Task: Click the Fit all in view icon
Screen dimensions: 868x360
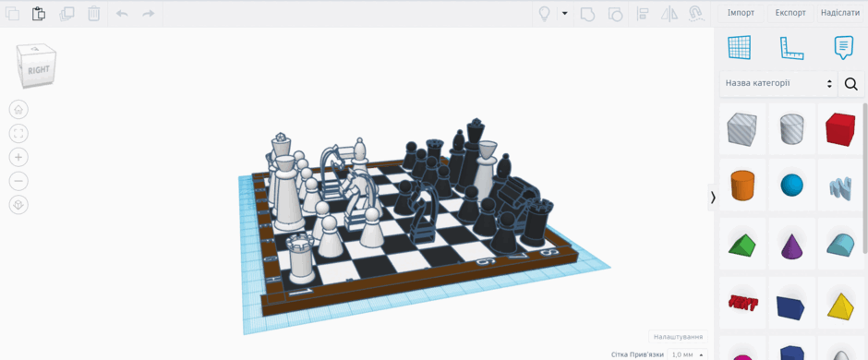Action: 18,133
